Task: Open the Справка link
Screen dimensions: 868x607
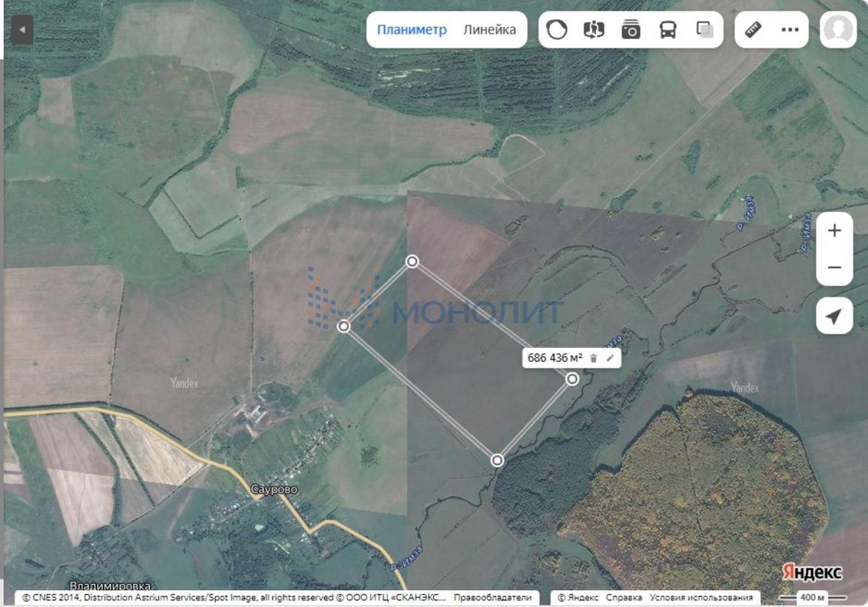Action: pyautogui.click(x=624, y=597)
